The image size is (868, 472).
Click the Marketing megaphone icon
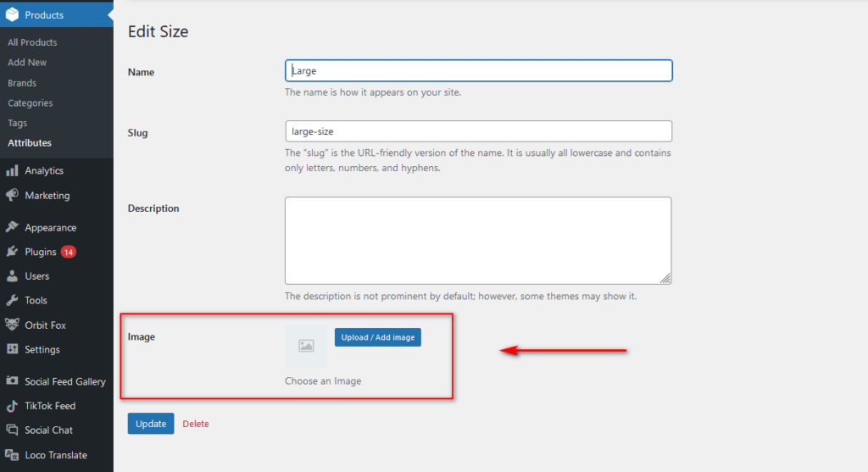click(x=12, y=196)
